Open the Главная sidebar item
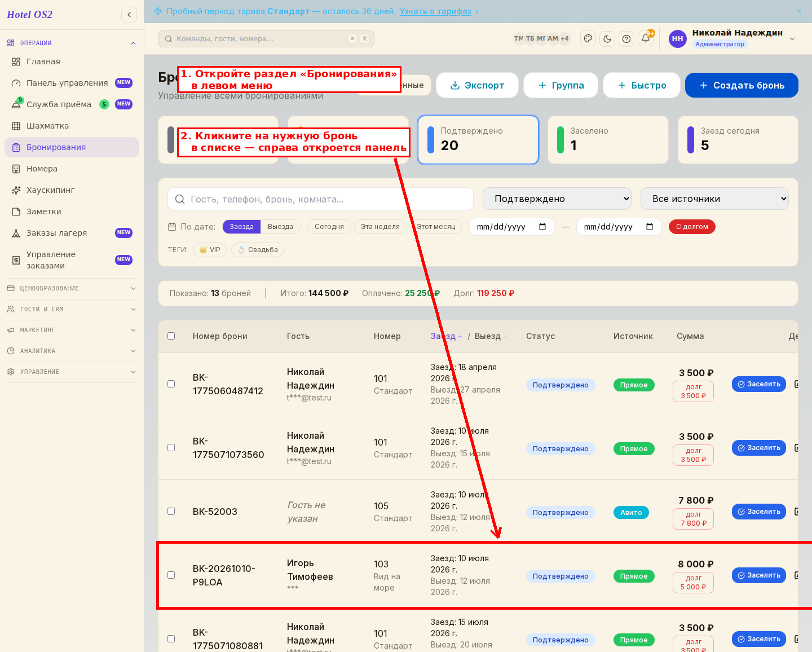Viewport: 812px width, 652px height. pos(72,61)
